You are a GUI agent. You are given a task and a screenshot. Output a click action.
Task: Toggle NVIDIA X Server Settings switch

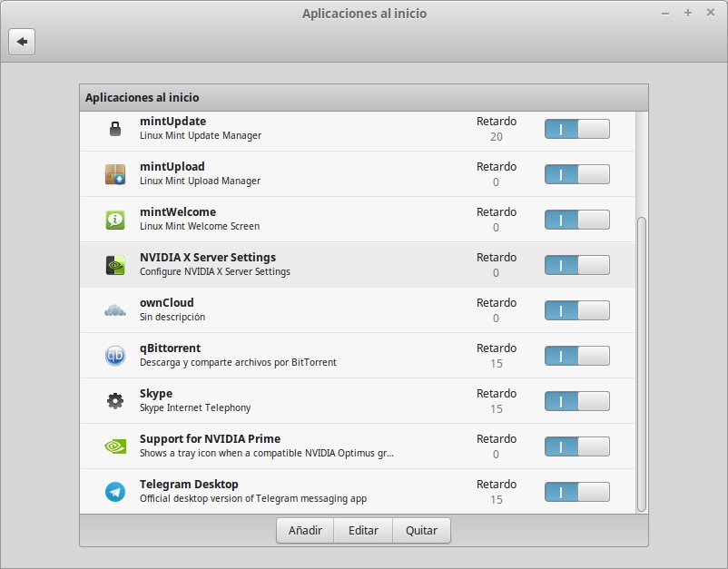point(577,265)
